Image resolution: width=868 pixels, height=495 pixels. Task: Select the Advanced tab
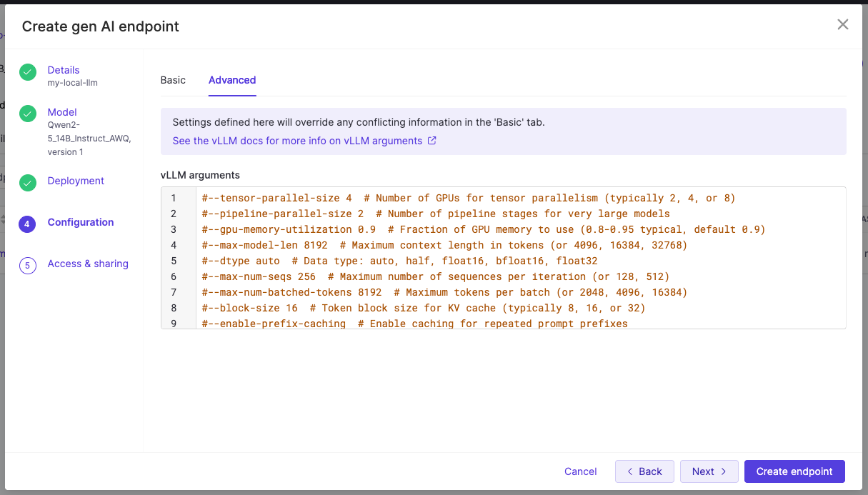231,80
